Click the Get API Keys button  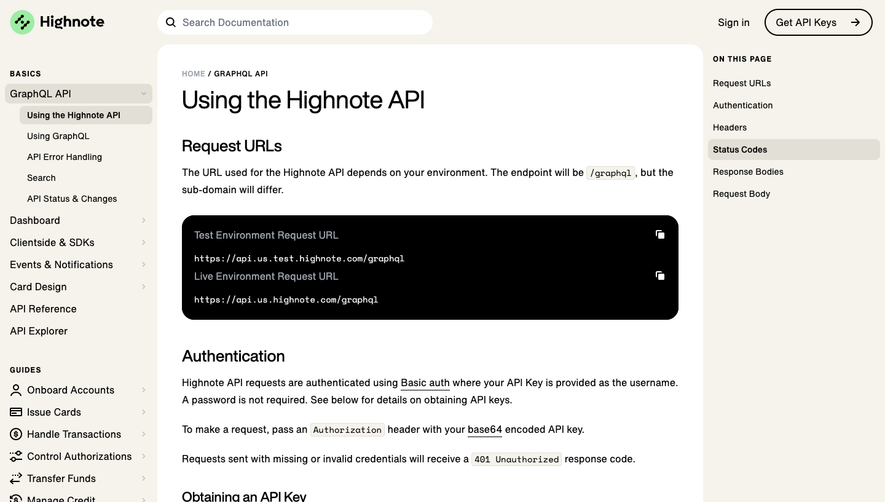point(818,23)
